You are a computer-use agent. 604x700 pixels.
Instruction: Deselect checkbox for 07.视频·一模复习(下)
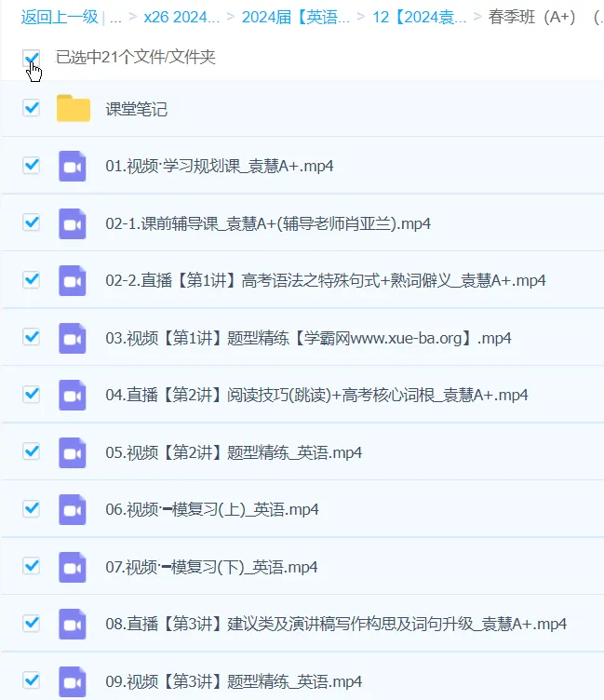[32, 566]
